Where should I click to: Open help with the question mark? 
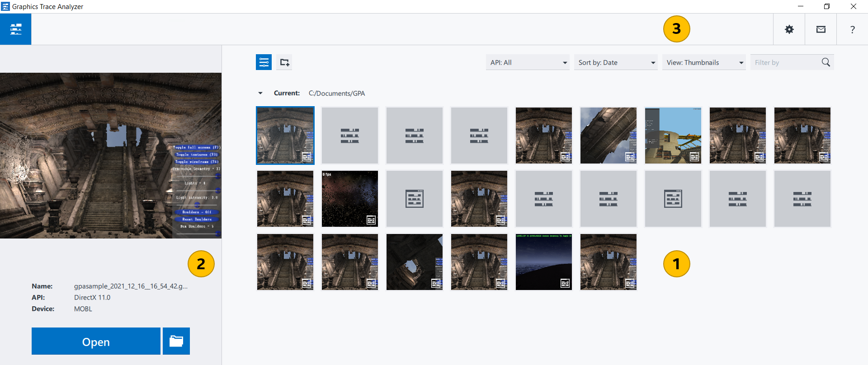click(x=853, y=29)
